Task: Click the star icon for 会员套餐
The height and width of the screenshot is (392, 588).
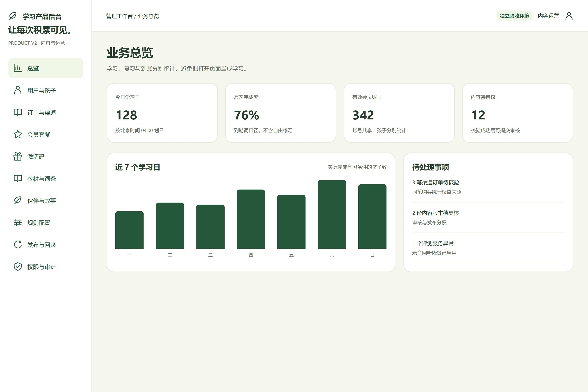Action: [18, 134]
